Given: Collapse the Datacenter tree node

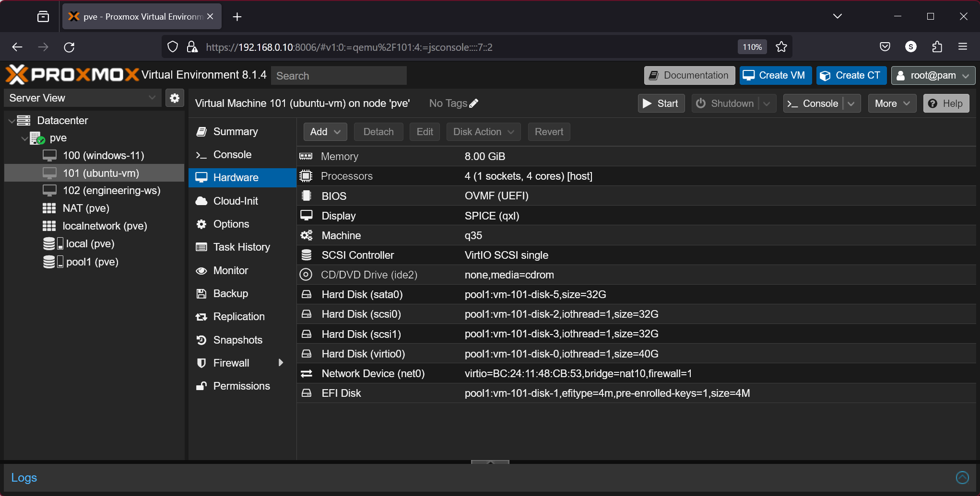Looking at the screenshot, I should point(12,121).
